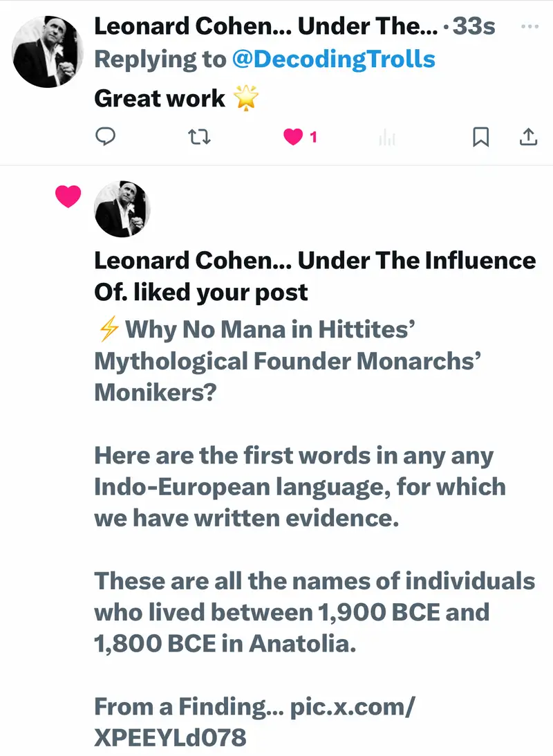Tap the truncated "From a Finding..." text
The height and width of the screenshot is (756, 553).
(x=187, y=707)
